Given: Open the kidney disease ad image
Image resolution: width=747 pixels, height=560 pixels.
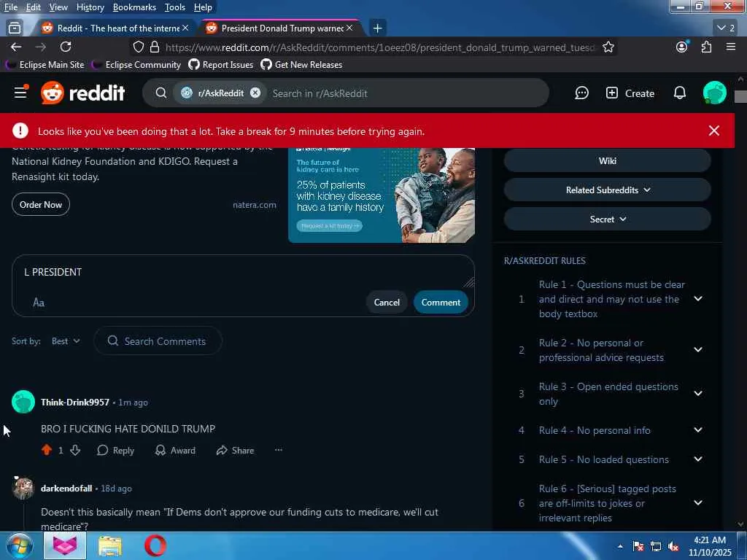Looking at the screenshot, I should point(381,195).
